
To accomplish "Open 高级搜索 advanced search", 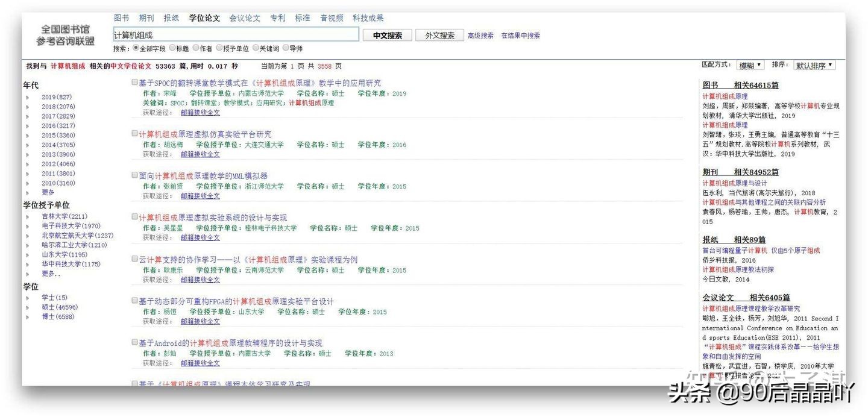I will [480, 35].
